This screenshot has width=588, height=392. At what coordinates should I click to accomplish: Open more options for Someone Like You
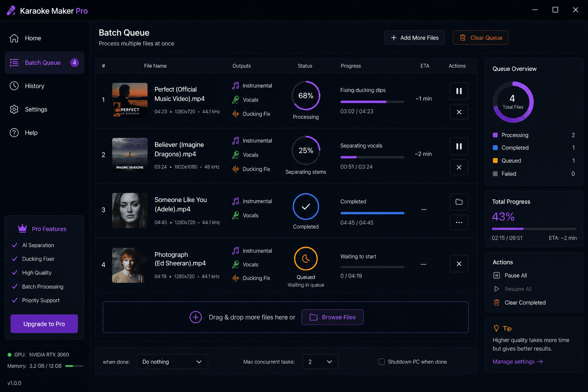pos(459,222)
